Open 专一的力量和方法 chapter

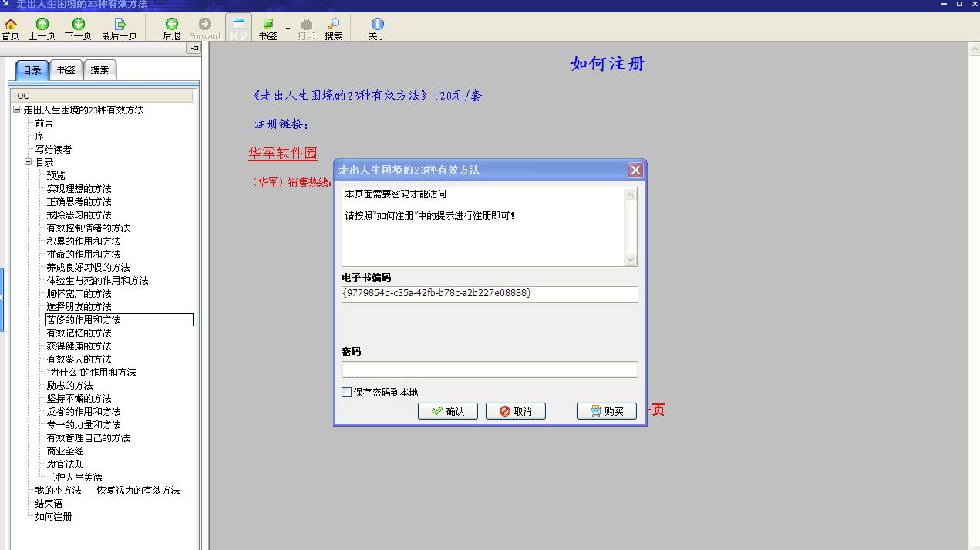(83, 425)
